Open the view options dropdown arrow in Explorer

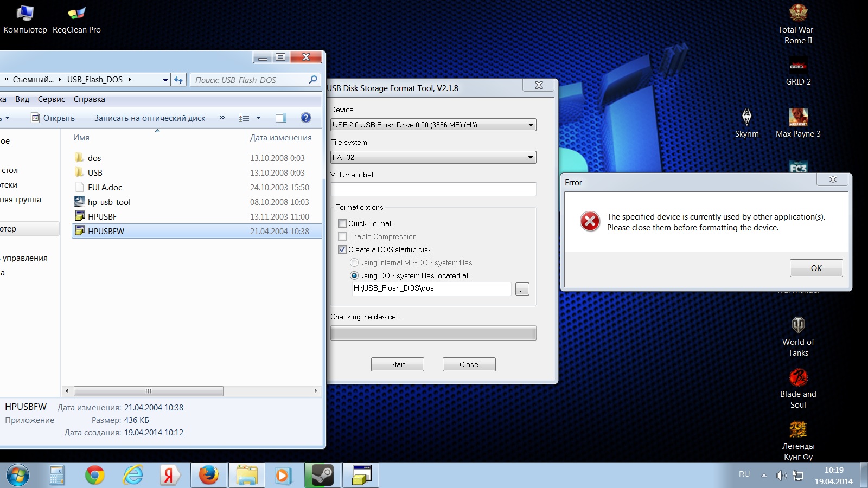258,118
